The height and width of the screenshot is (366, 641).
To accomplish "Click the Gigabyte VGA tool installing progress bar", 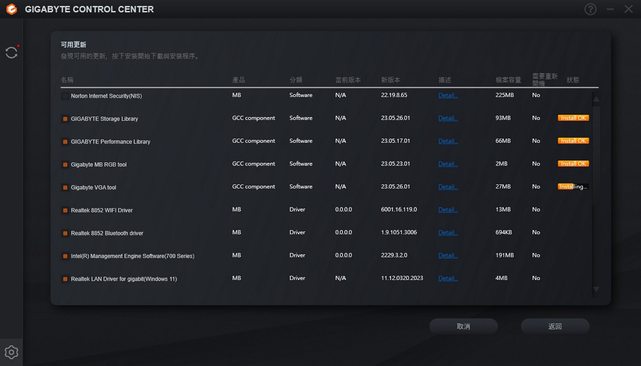I will pyautogui.click(x=573, y=186).
